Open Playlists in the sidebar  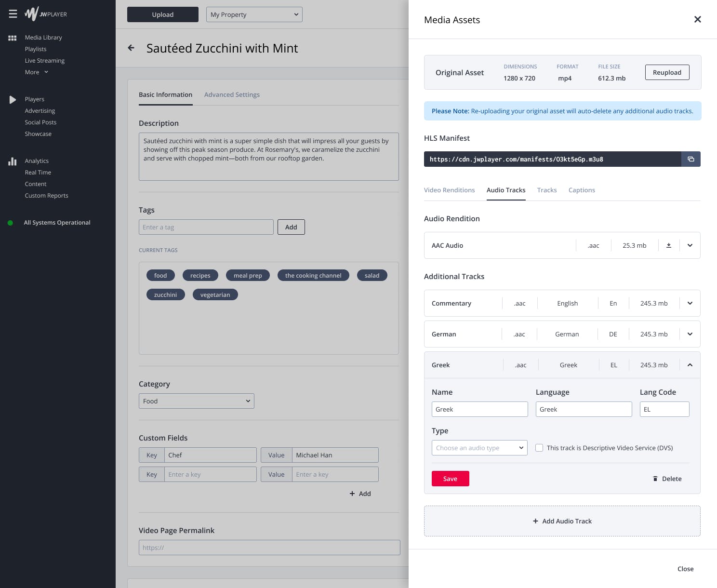click(x=36, y=49)
